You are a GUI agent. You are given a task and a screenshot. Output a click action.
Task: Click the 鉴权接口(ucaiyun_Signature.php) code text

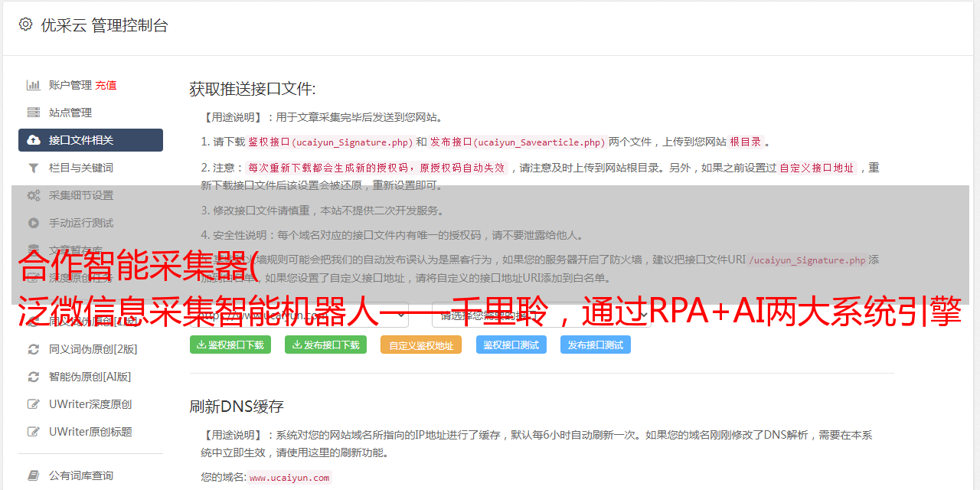[330, 142]
